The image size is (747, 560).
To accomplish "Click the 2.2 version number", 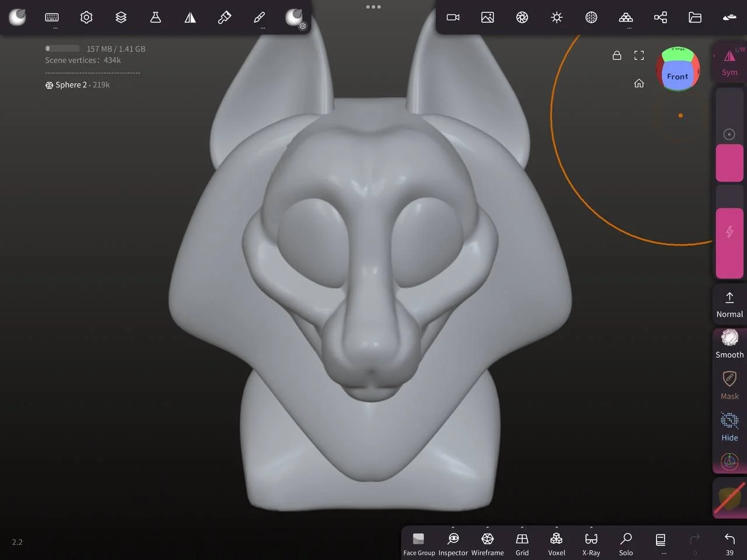I will 17,542.
